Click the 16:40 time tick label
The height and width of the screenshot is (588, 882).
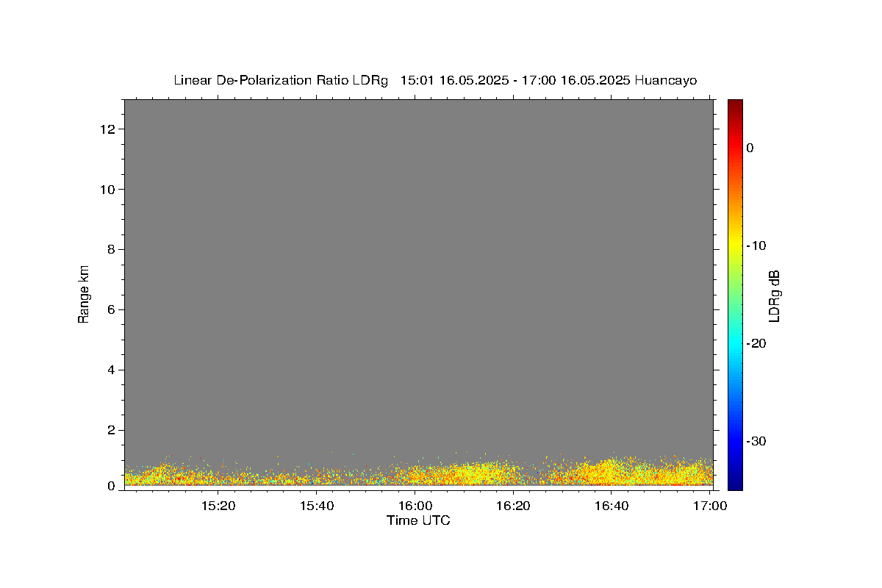click(x=611, y=506)
